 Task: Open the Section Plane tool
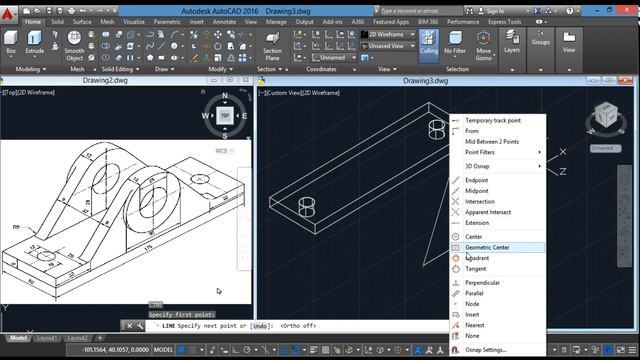[x=272, y=47]
